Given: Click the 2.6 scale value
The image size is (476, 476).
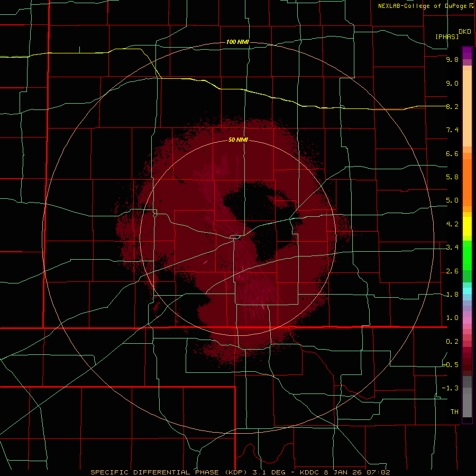Looking at the screenshot, I should [452, 271].
